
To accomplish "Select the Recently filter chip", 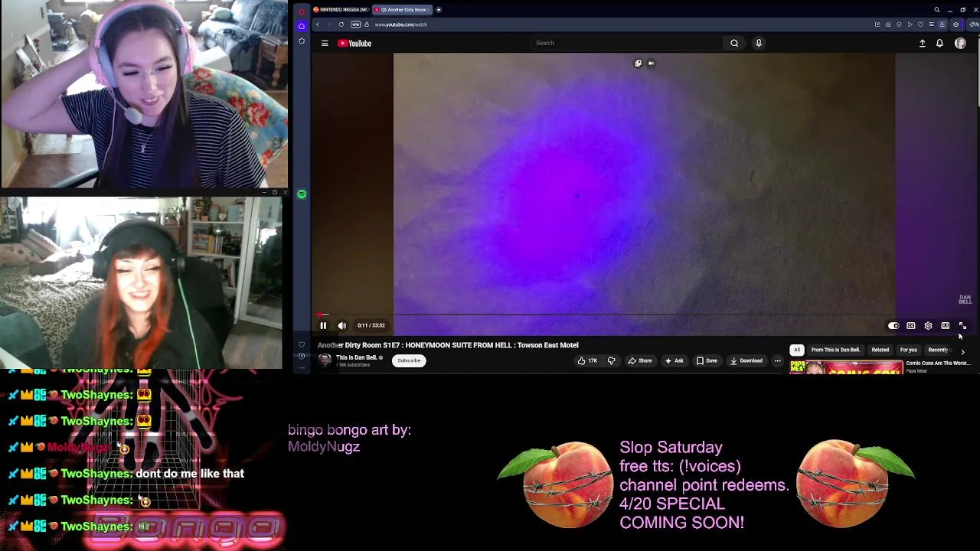I will [x=939, y=350].
